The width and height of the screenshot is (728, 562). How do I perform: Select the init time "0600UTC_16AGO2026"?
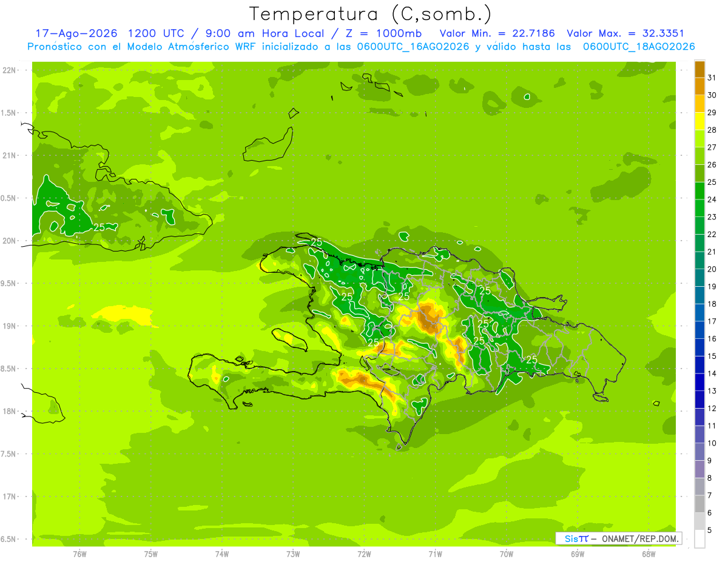point(412,47)
